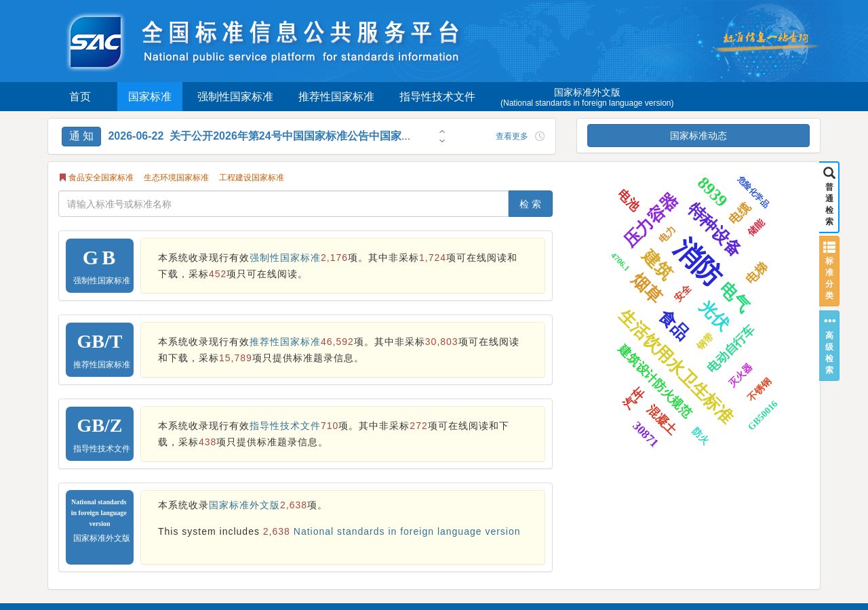This screenshot has width=868, height=610.
Task: Click the 建筑设计防火规范 word cloud tag
Action: coord(654,381)
